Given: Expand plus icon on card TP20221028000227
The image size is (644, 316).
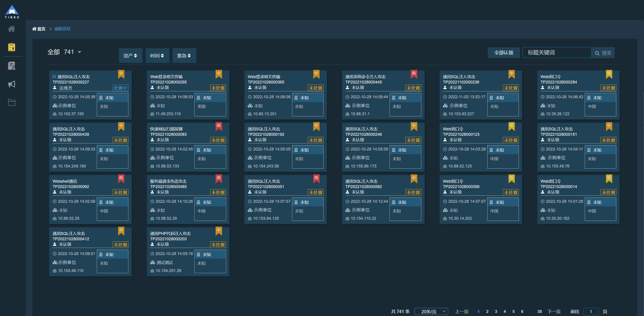Looking at the screenshot, I should (x=54, y=77).
